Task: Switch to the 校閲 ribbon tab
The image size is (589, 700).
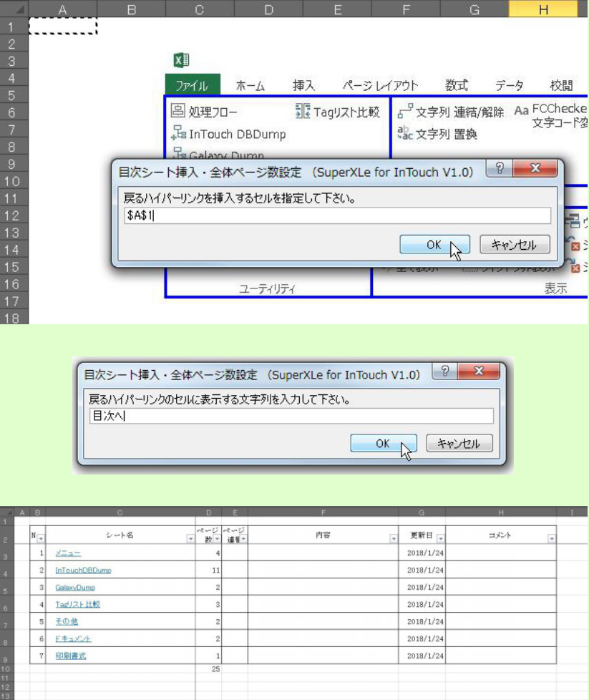Action: 561,85
